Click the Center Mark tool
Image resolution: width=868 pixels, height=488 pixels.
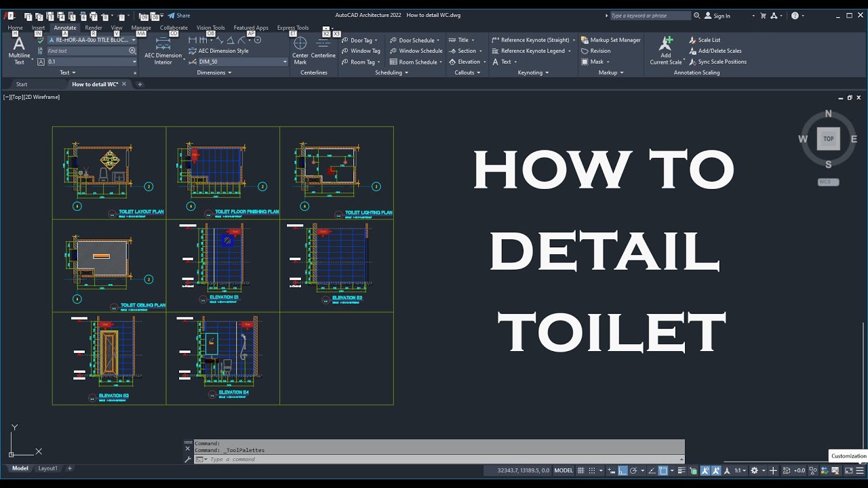tap(300, 51)
